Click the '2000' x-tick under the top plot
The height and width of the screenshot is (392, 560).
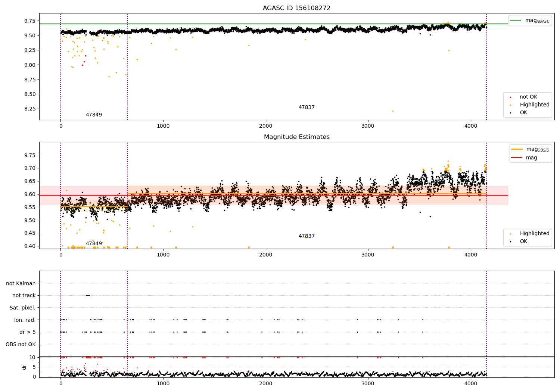tap(266, 126)
